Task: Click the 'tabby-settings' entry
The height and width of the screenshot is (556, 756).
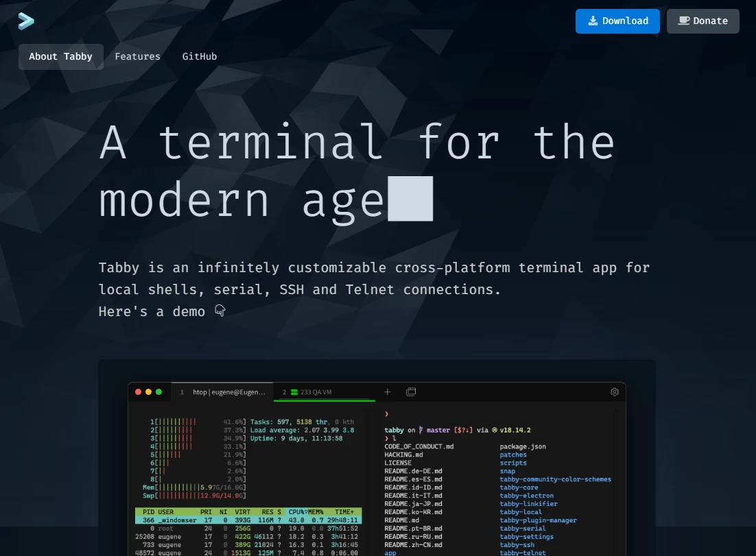Action: [x=526, y=537]
